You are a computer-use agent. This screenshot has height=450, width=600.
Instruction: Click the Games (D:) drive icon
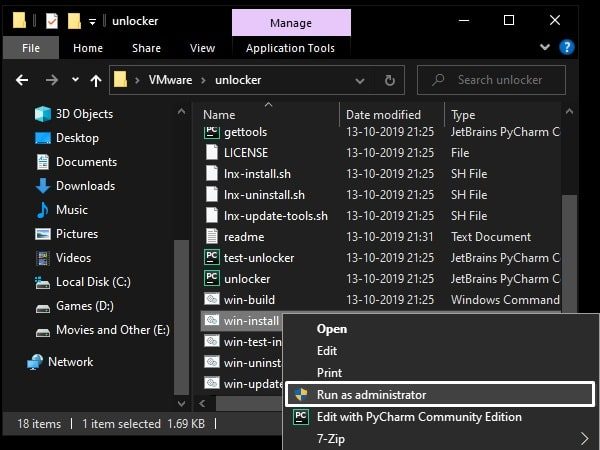click(42, 308)
